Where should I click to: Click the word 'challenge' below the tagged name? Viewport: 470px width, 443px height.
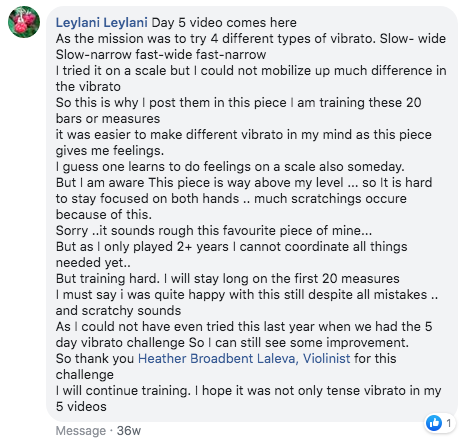click(85, 375)
